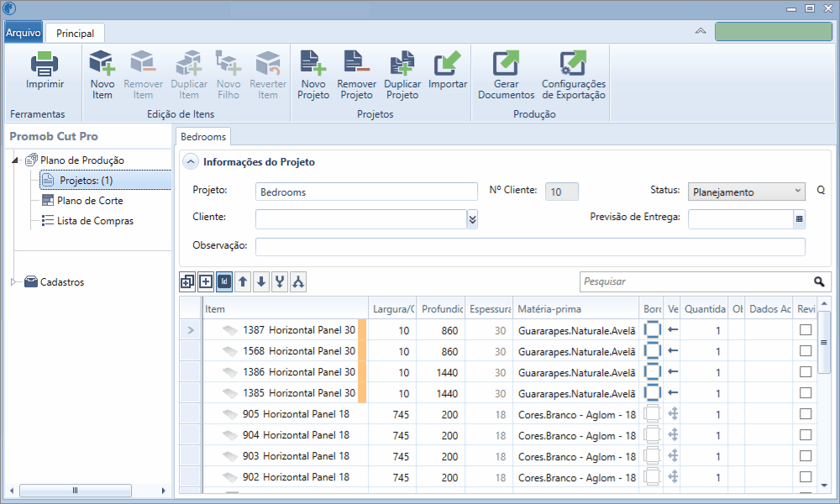Click the Q label beside Status

point(820,190)
